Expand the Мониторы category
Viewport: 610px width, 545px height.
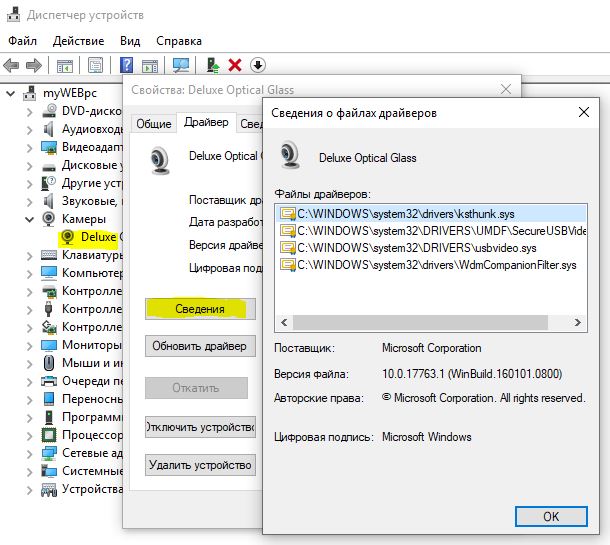pos(29,346)
